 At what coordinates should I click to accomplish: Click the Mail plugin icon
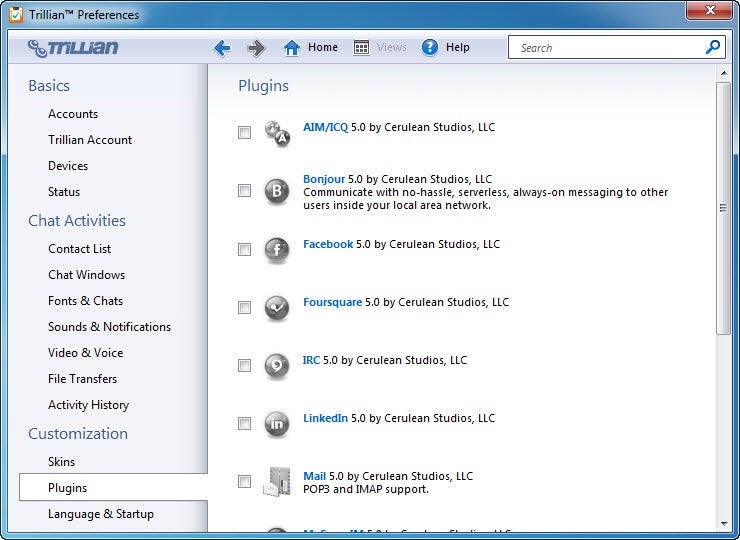(x=277, y=481)
